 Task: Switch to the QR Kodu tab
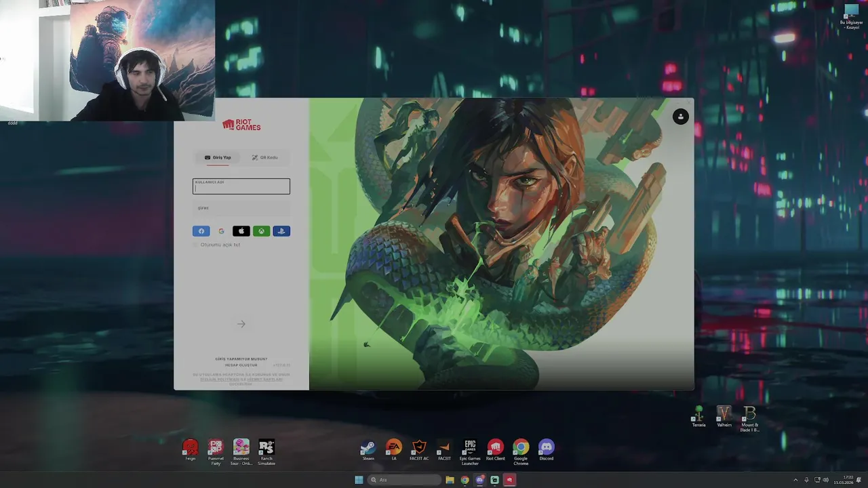pos(264,157)
